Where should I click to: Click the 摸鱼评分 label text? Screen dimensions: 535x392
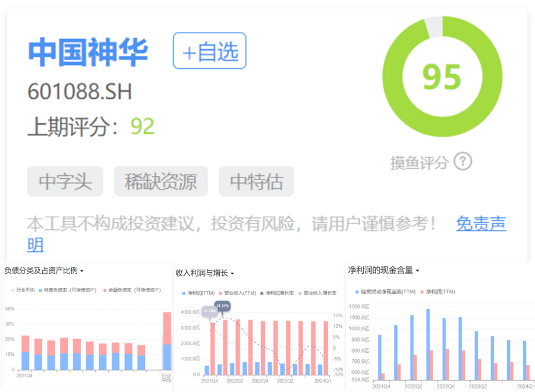419,163
